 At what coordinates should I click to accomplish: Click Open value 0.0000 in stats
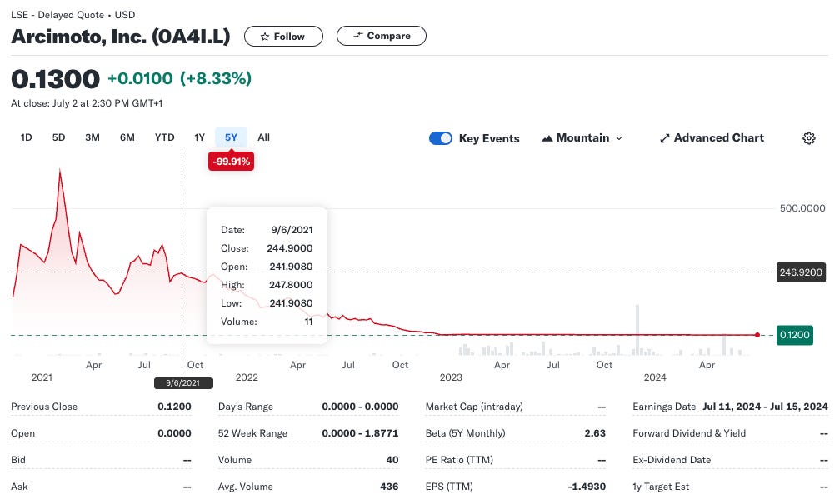pos(174,433)
